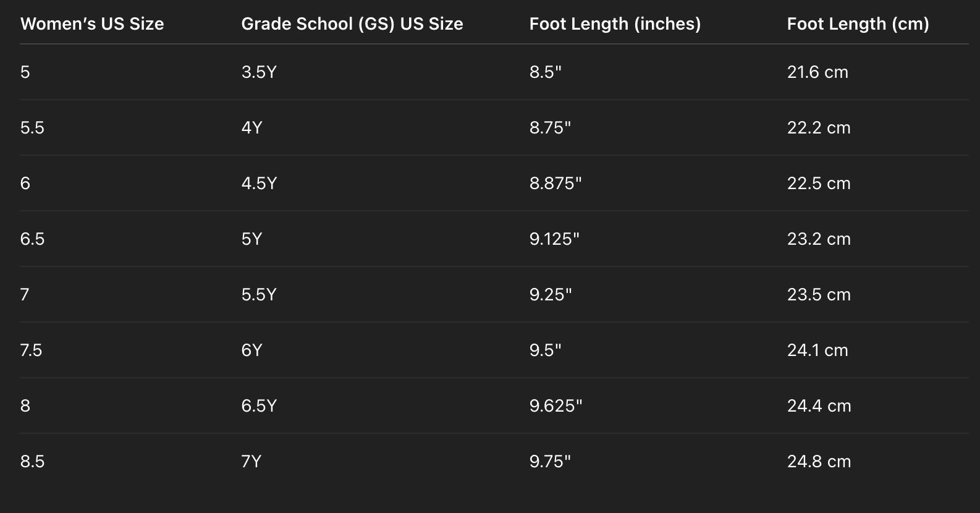Click the 8.875" inches cell
The height and width of the screenshot is (513, 980).
pyautogui.click(x=555, y=184)
